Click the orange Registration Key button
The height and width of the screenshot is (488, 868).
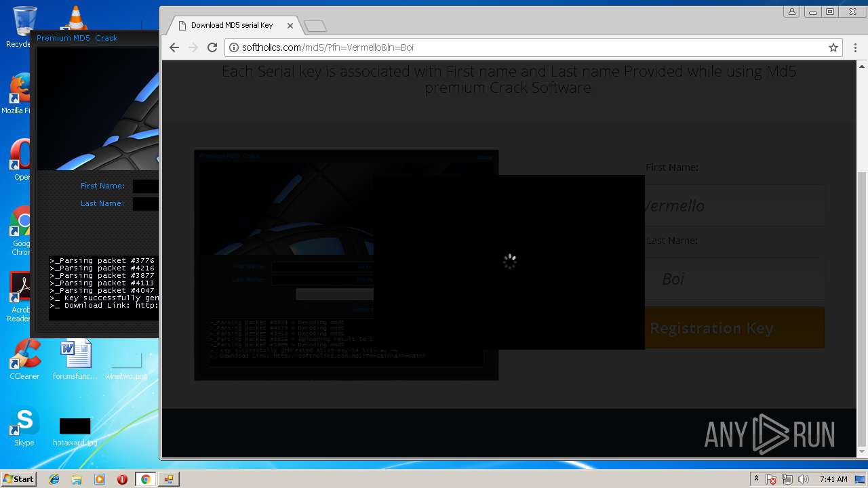(735, 328)
